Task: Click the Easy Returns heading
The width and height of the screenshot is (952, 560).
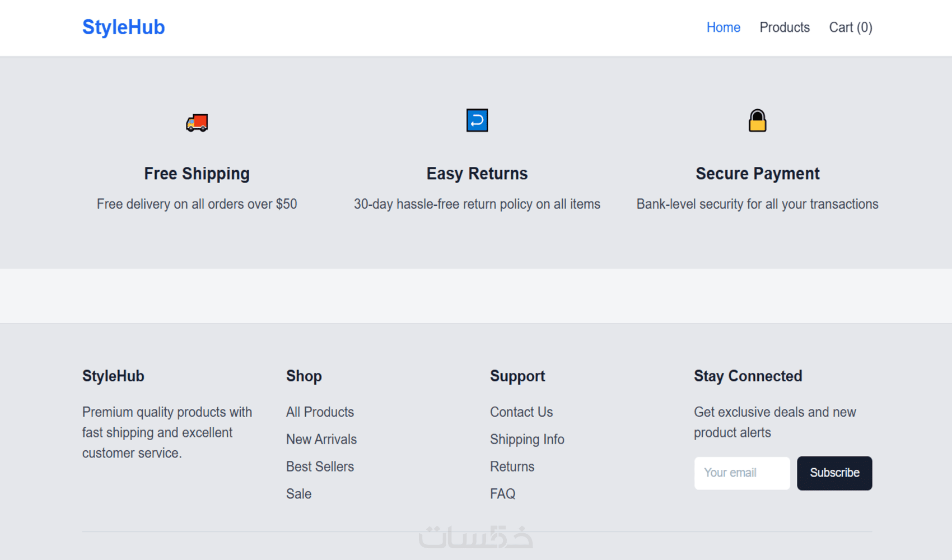Action: (477, 174)
